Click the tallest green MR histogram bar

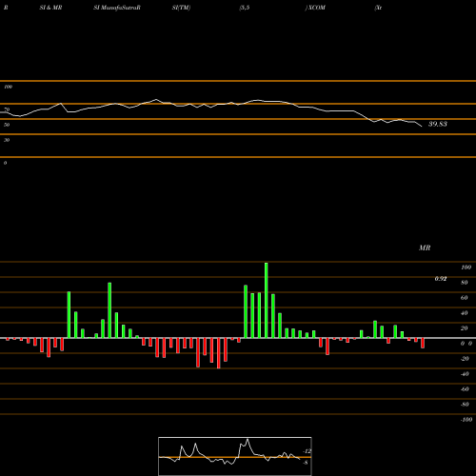[266, 300]
